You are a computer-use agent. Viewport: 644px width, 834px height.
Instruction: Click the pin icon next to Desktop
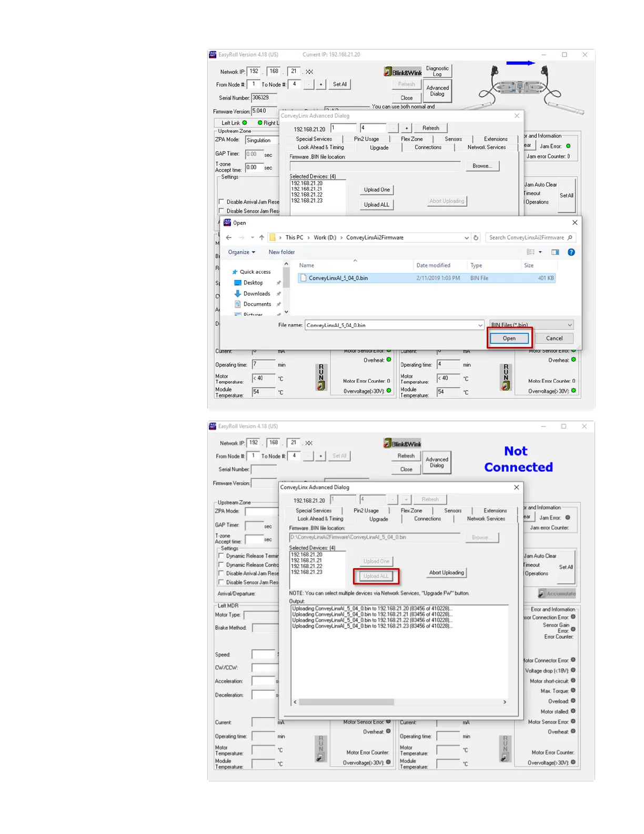pos(279,283)
